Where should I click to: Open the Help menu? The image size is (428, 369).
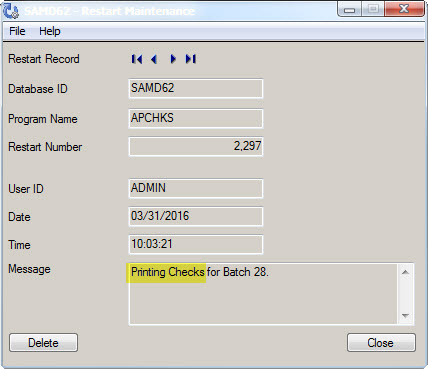tap(50, 31)
